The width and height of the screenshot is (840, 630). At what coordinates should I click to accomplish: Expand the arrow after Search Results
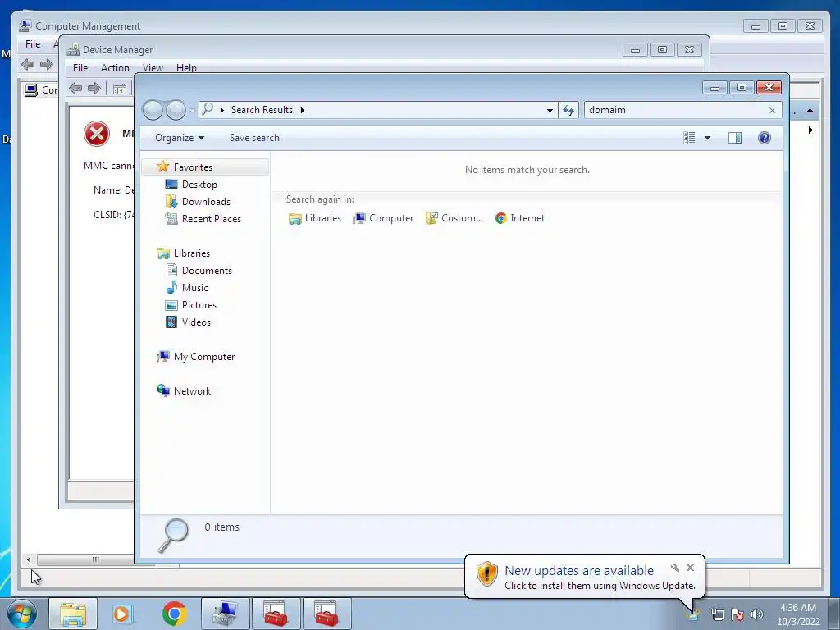click(302, 111)
